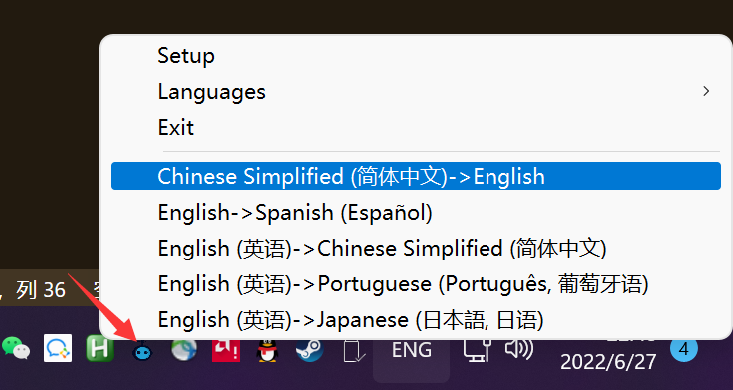The width and height of the screenshot is (733, 390).
Task: Open the network status icon
Action: tap(477, 350)
